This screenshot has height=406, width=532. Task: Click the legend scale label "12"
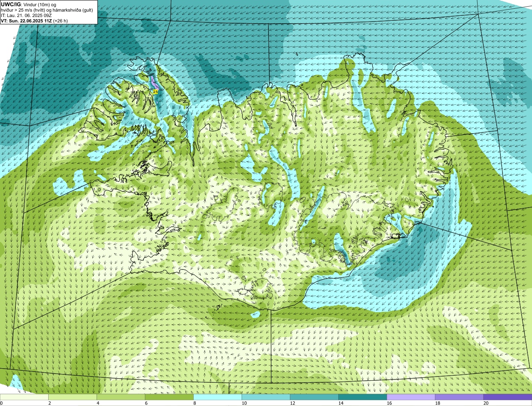293,403
